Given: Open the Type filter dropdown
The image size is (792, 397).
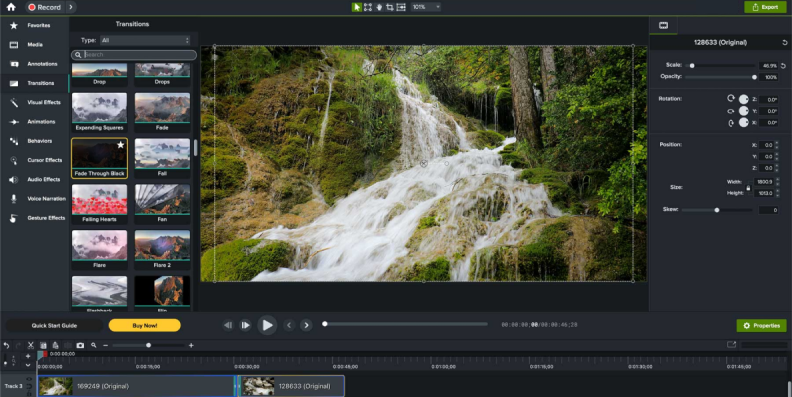Looking at the screenshot, I should click(x=145, y=40).
